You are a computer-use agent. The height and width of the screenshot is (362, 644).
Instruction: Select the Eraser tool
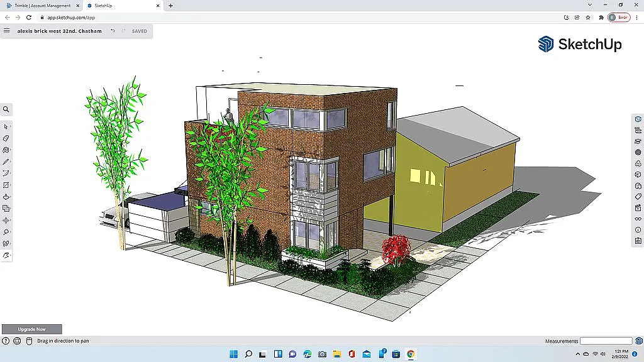(x=6, y=138)
